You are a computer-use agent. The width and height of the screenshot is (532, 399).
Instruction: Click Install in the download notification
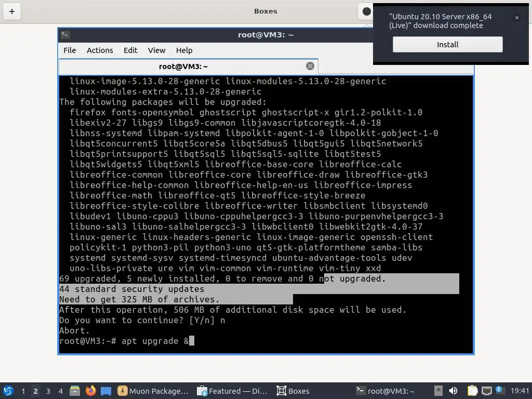click(447, 45)
